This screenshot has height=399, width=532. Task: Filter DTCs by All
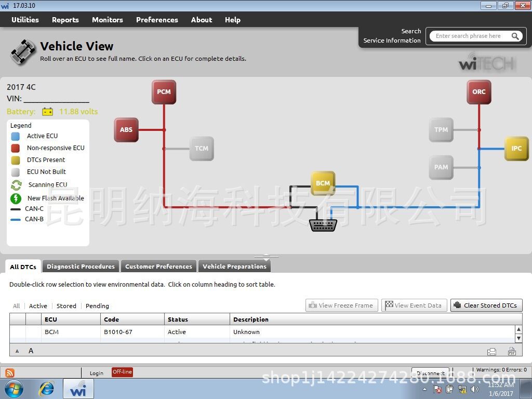(x=16, y=305)
